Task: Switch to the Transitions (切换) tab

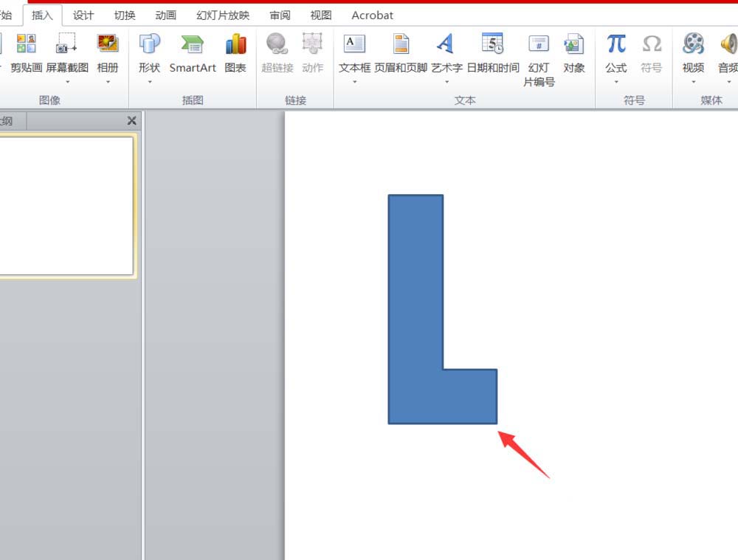Action: 125,15
